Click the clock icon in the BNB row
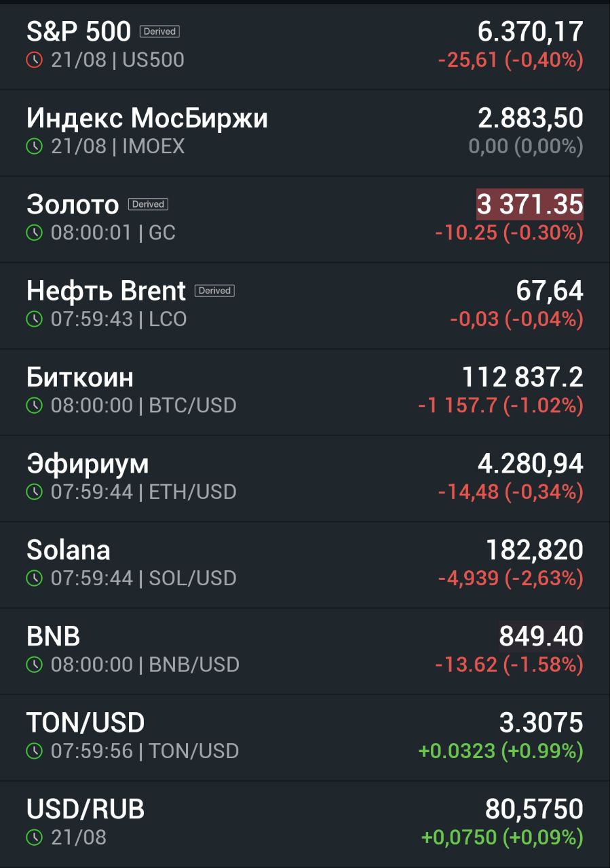 tap(34, 665)
